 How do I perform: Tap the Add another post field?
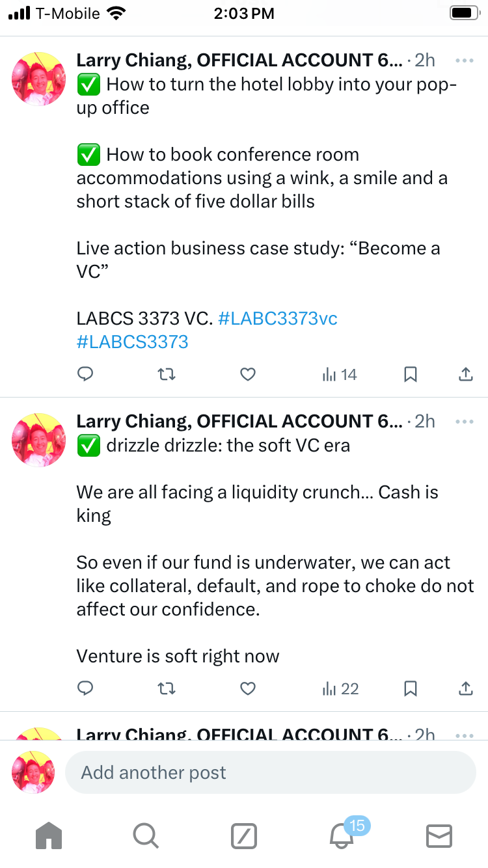click(270, 772)
